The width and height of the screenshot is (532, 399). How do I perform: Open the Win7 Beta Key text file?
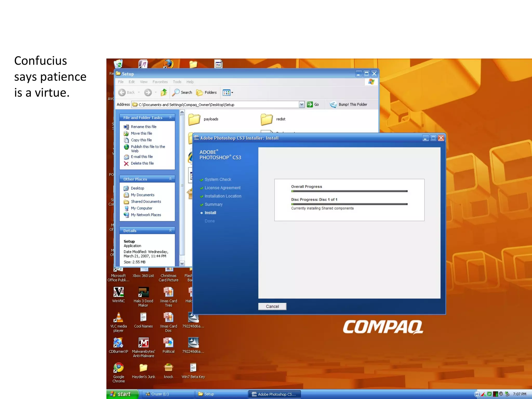point(193,371)
